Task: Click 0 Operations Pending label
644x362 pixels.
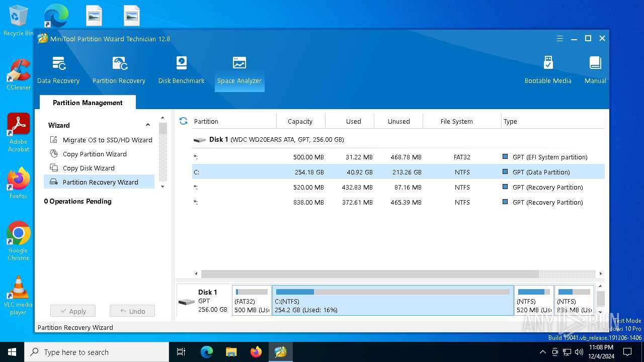Action: pos(77,201)
